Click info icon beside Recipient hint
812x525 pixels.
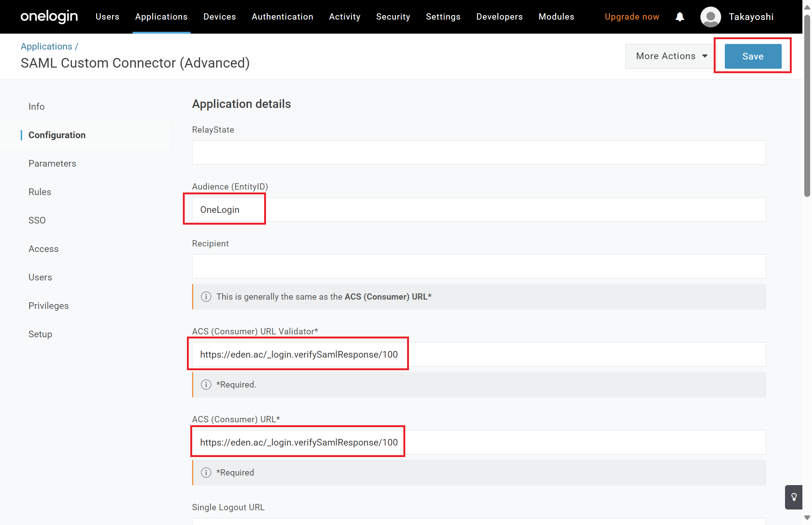(206, 297)
